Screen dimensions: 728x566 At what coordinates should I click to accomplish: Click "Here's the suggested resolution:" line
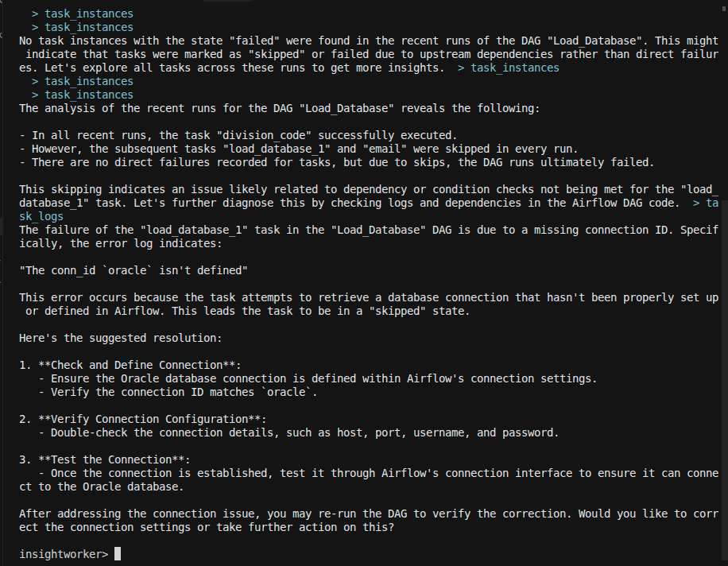121,338
